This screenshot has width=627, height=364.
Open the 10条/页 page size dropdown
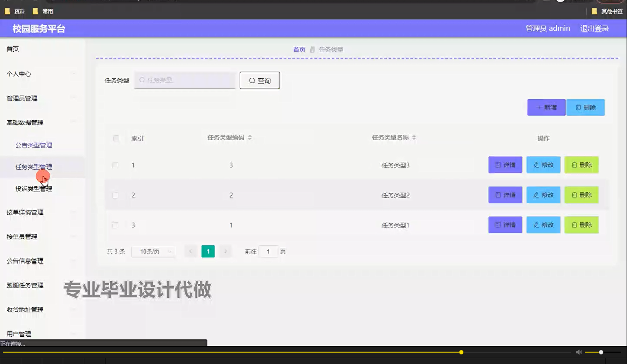pyautogui.click(x=153, y=251)
